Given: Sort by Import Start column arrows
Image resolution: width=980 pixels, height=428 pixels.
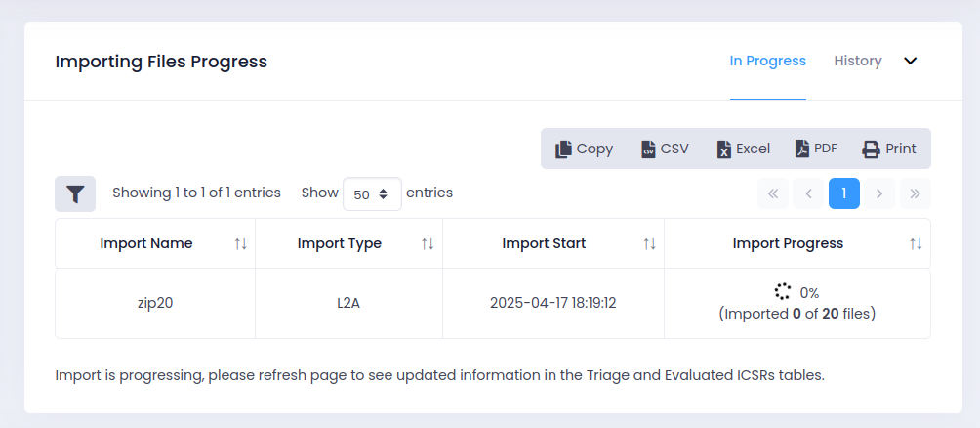Looking at the screenshot, I should [x=649, y=243].
